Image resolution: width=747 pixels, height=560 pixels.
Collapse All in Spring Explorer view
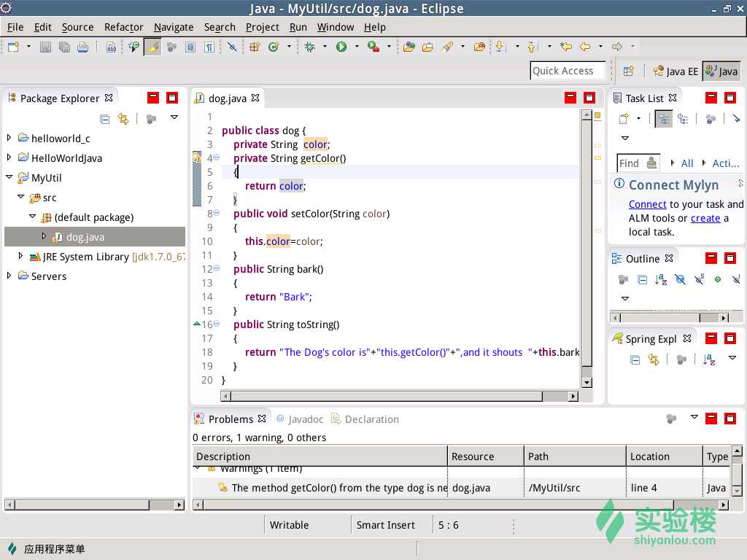(x=635, y=360)
